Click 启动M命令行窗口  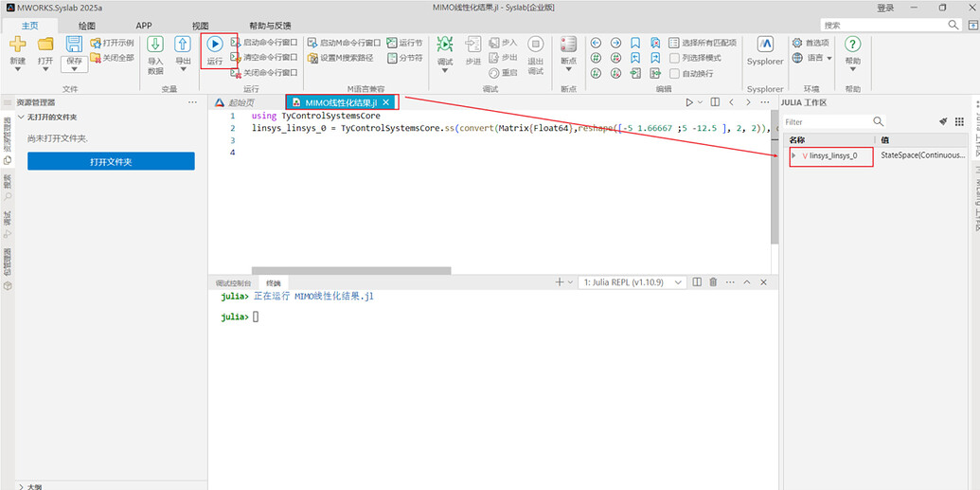coord(345,43)
